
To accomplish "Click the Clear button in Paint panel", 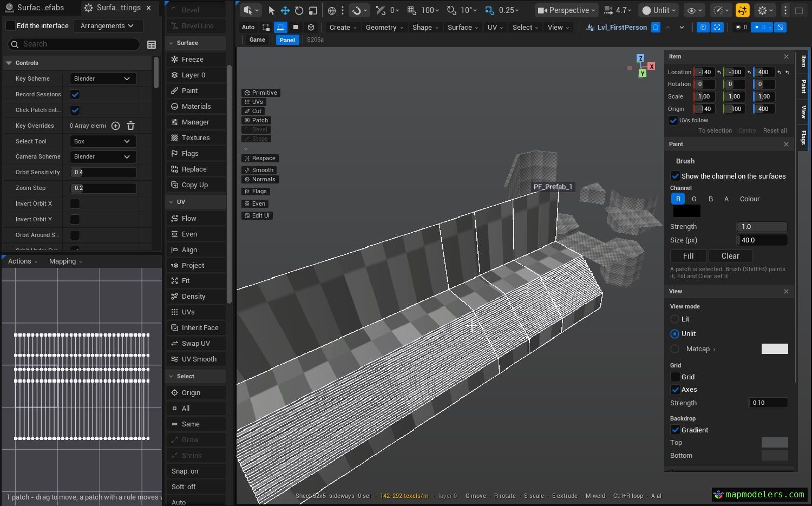I will point(730,256).
